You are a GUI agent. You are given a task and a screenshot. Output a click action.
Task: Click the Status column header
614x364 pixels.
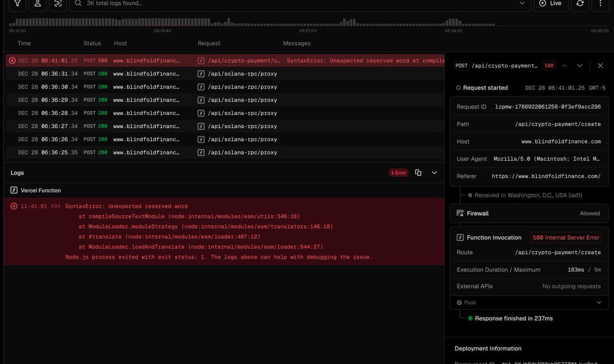[92, 43]
